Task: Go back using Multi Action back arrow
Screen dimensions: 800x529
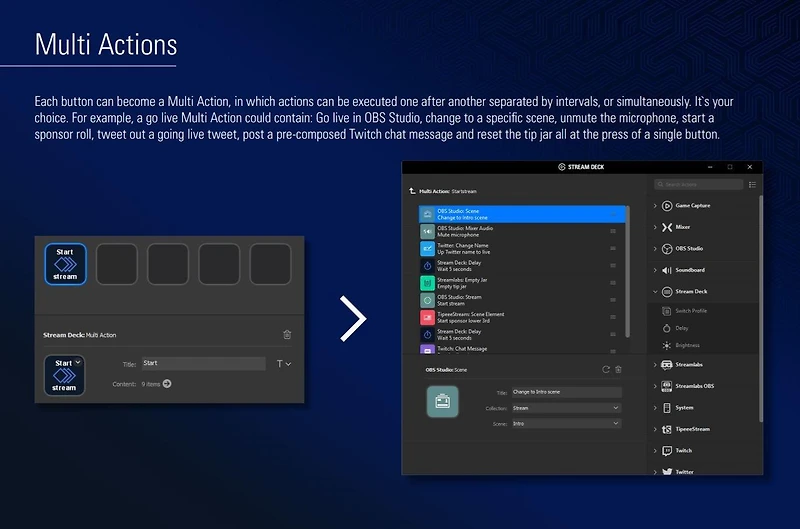Action: [412, 191]
